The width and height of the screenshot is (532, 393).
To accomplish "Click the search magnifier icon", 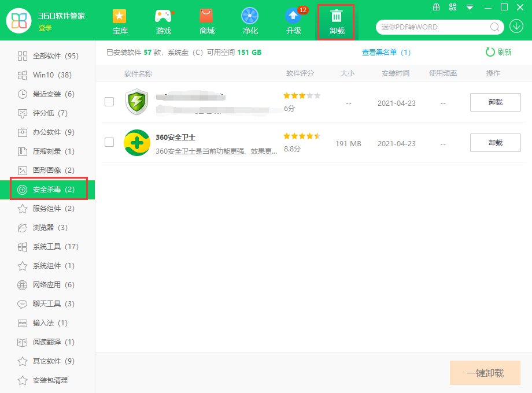I will click(495, 27).
